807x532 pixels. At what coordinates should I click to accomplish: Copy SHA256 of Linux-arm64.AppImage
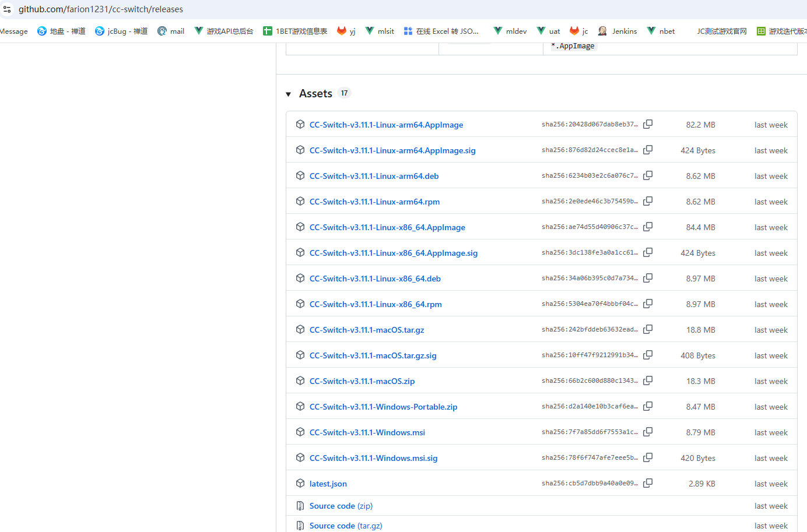coord(648,124)
